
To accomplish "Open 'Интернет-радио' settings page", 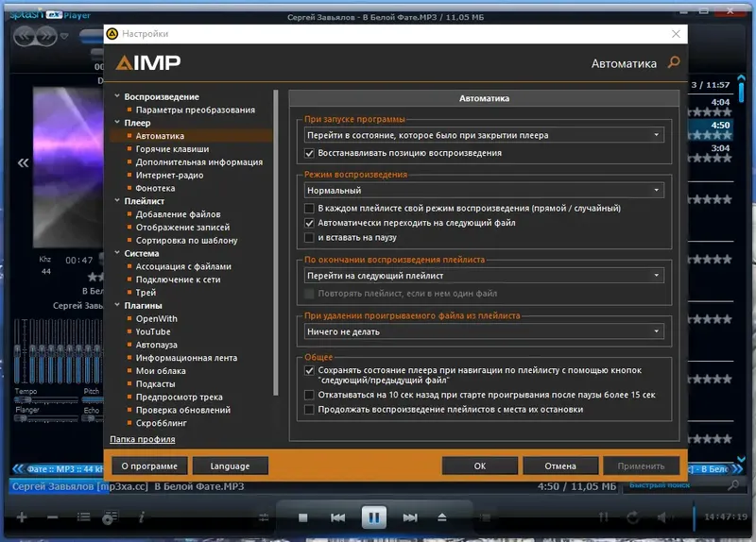I will [169, 176].
